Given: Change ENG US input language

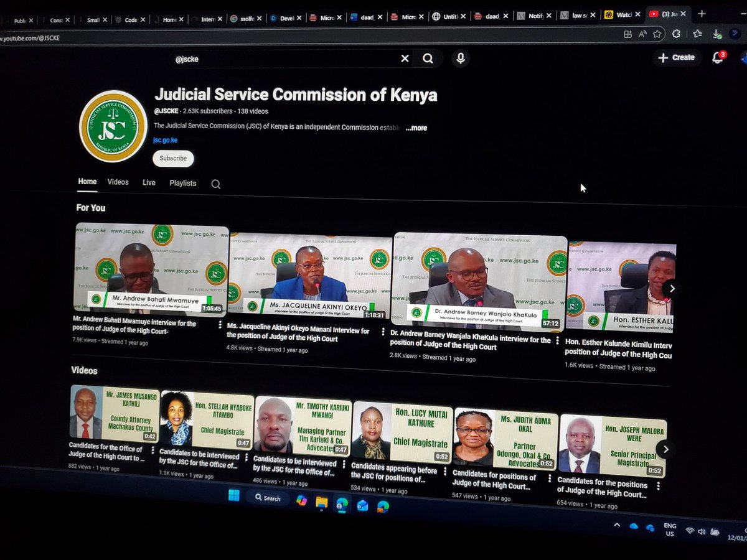Looking at the screenshot, I should [x=670, y=530].
